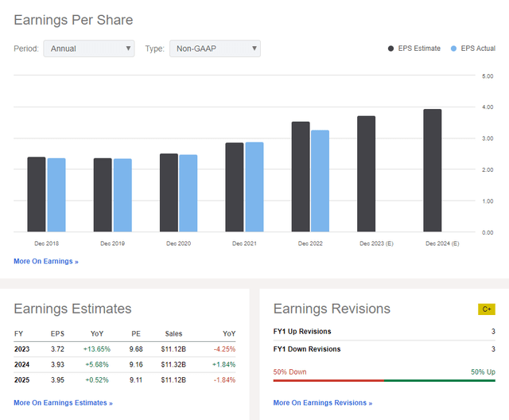Open More On Earnings Estimates link
509x420 pixels.
(63, 402)
